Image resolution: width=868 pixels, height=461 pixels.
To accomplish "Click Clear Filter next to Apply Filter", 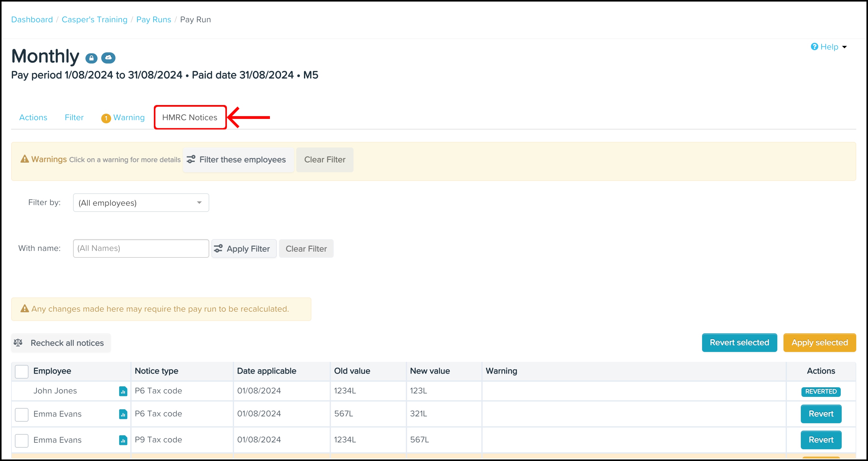I will 306,248.
